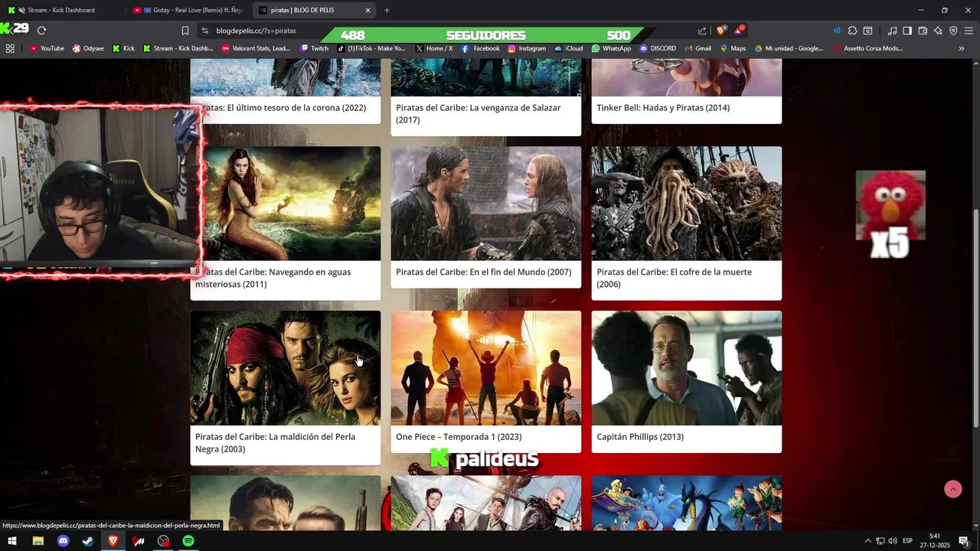This screenshot has height=551, width=980.
Task: Open the DISCORD bookmark
Action: click(x=658, y=48)
